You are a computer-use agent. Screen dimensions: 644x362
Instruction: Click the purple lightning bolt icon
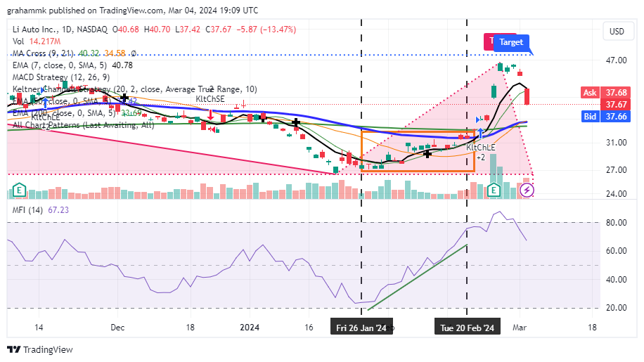pyautogui.click(x=527, y=190)
